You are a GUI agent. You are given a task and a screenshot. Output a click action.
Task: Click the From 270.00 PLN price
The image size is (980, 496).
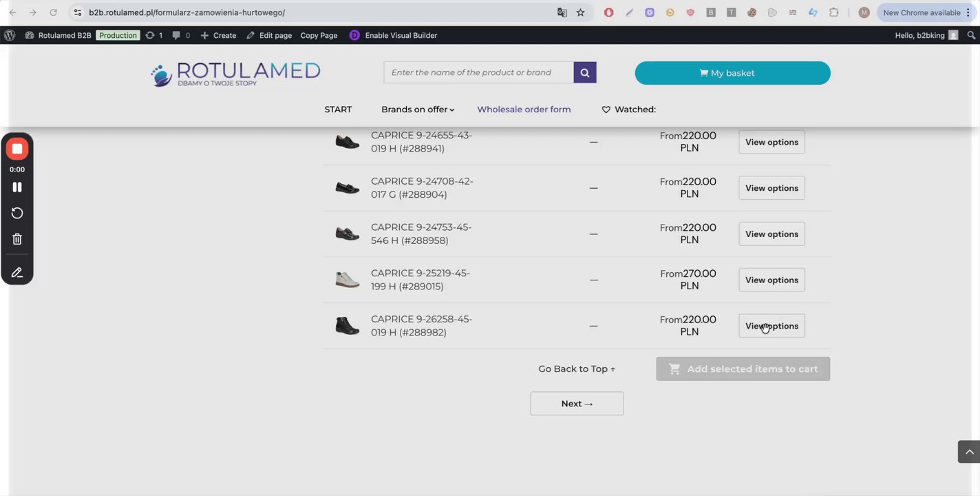point(688,280)
